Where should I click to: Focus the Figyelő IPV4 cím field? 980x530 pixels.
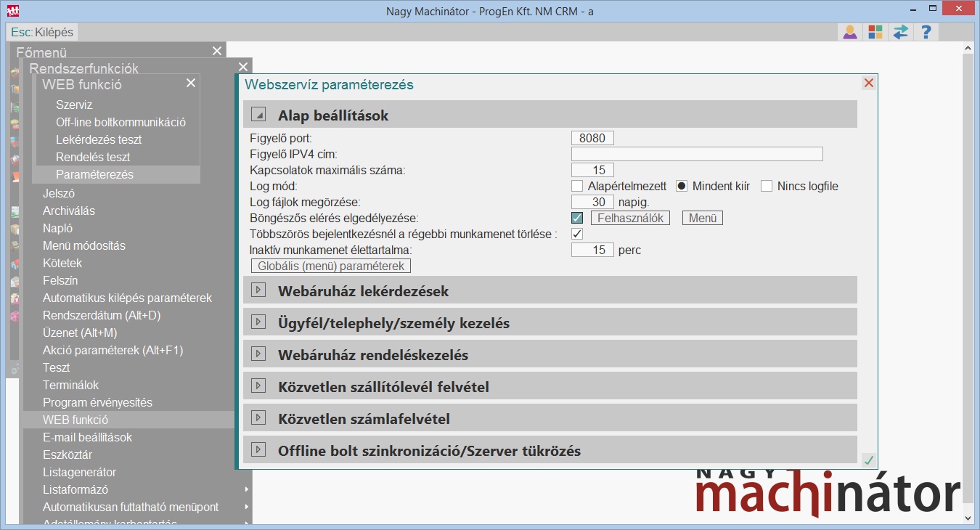[697, 154]
